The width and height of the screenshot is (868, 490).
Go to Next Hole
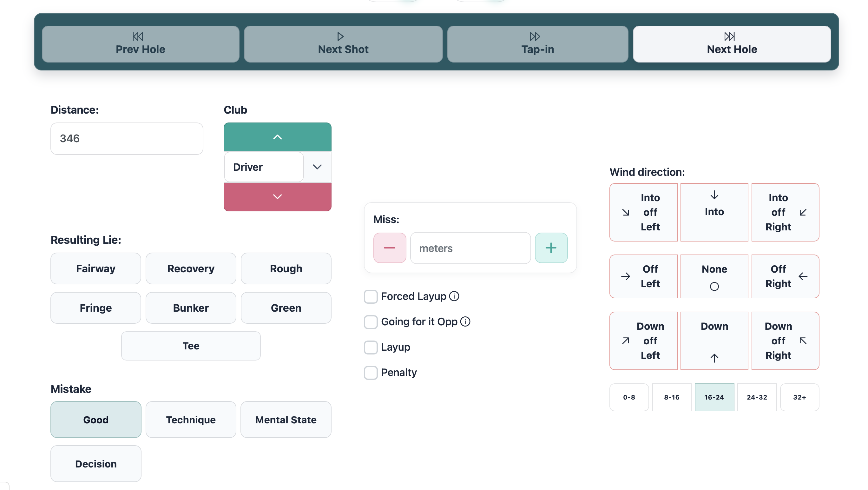pos(732,44)
